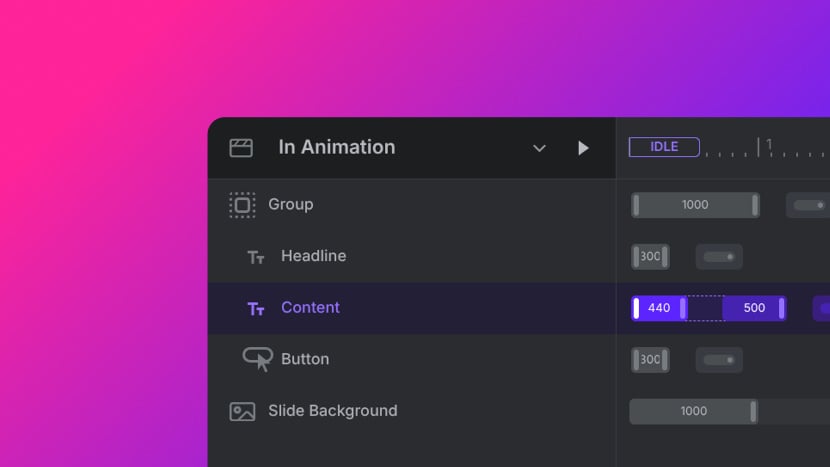Toggle the Button row timeline switch
Image resolution: width=830 pixels, height=467 pixels.
click(x=719, y=360)
